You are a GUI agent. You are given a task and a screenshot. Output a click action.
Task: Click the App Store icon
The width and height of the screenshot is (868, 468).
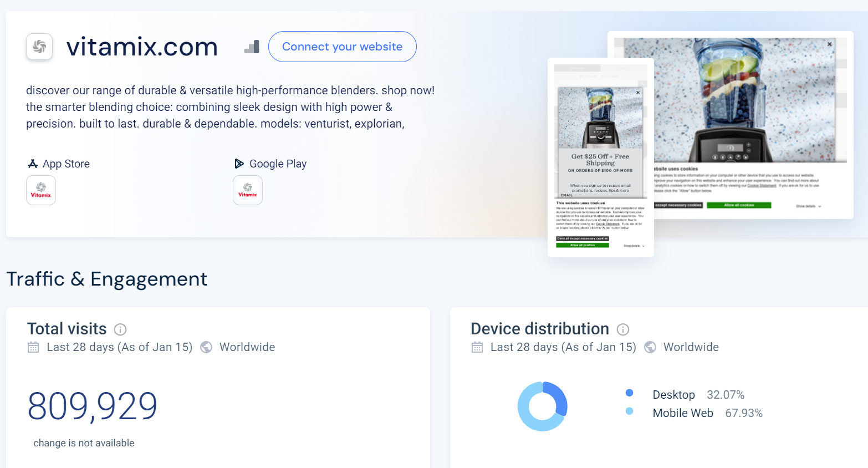[33, 164]
